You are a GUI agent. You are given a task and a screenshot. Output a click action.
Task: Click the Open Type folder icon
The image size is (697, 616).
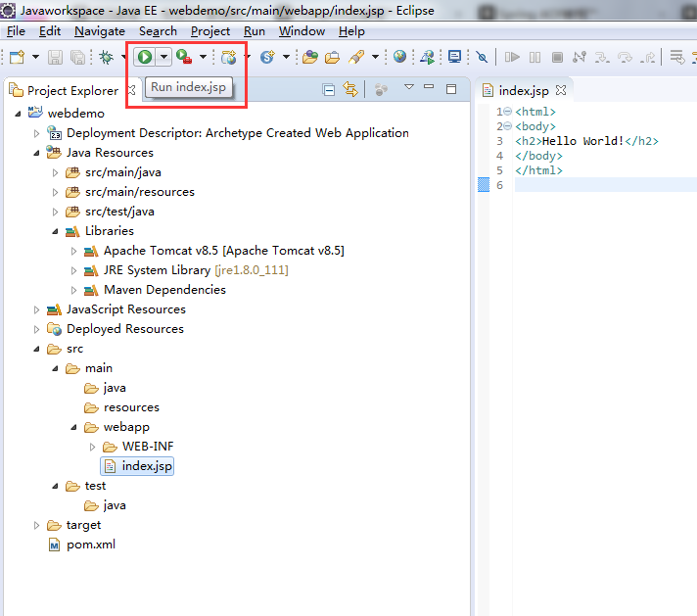[x=309, y=57]
